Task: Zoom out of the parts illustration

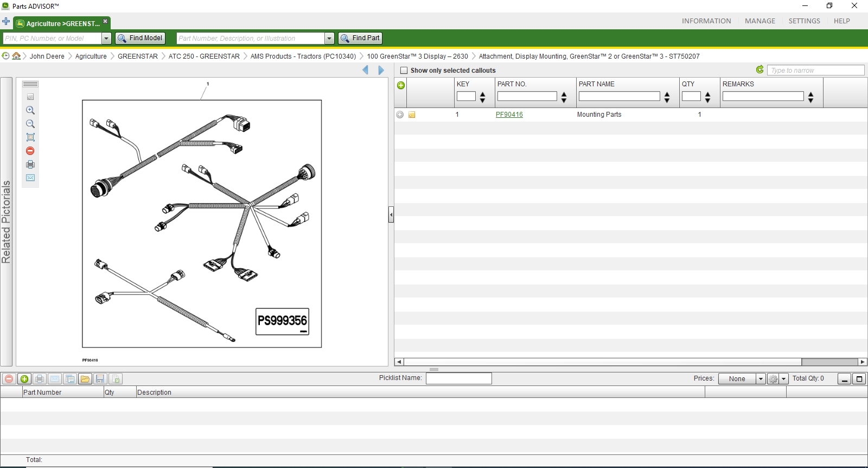Action: pos(30,124)
